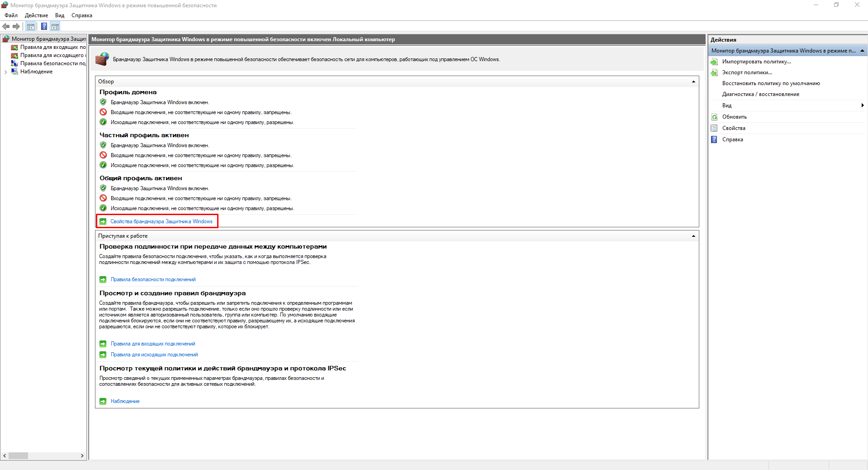
Task: Click the tree pane horizontal scrollbar thumb
Action: click(18, 456)
